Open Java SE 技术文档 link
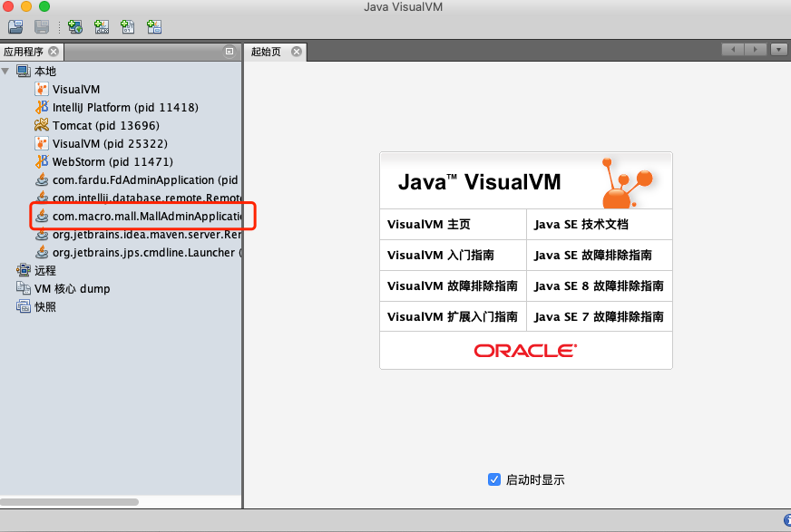Image resolution: width=791 pixels, height=532 pixels. (581, 224)
